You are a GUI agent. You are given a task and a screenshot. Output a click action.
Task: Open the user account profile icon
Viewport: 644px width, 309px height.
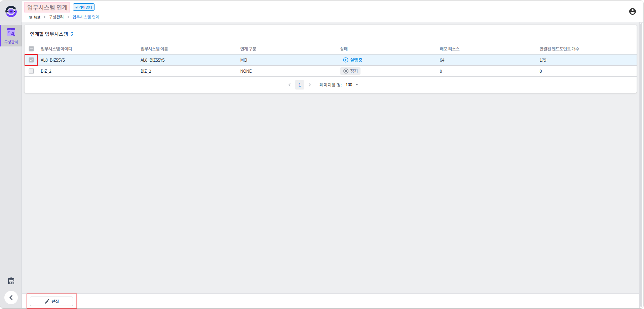point(632,11)
